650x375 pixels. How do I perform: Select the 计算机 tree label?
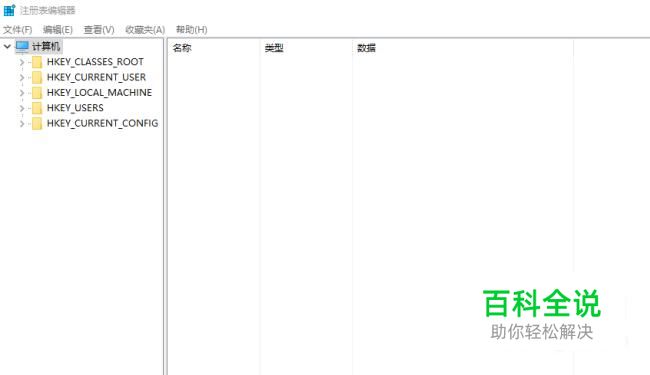point(46,46)
